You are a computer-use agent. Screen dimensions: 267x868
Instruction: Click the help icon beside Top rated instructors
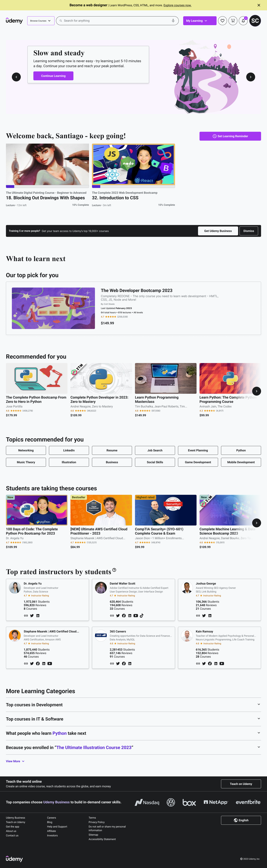[x=114, y=570]
